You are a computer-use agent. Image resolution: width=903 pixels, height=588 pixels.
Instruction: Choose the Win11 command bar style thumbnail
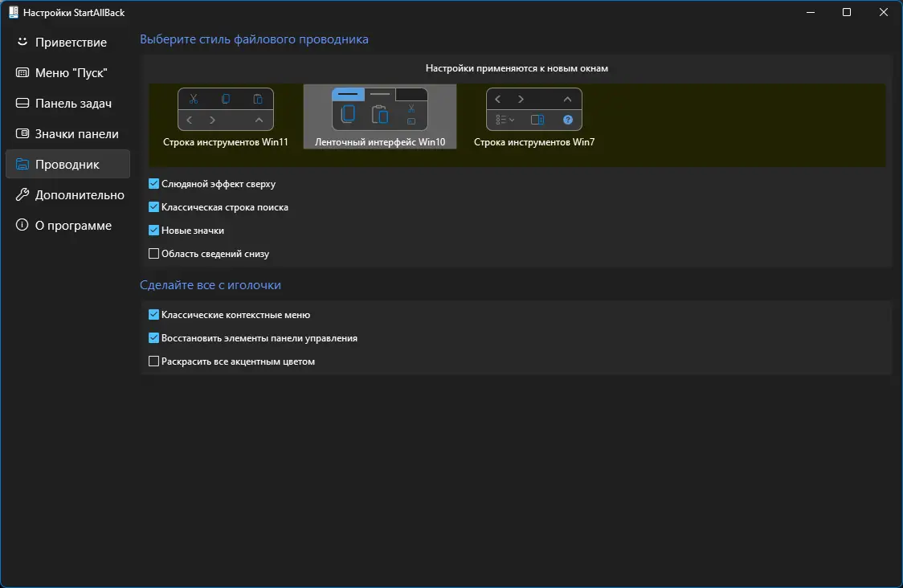click(225, 109)
